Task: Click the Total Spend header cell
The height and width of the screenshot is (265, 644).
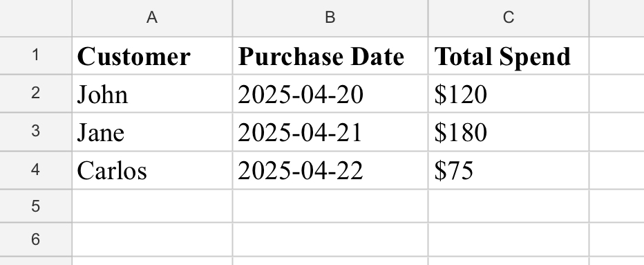Action: [x=509, y=56]
